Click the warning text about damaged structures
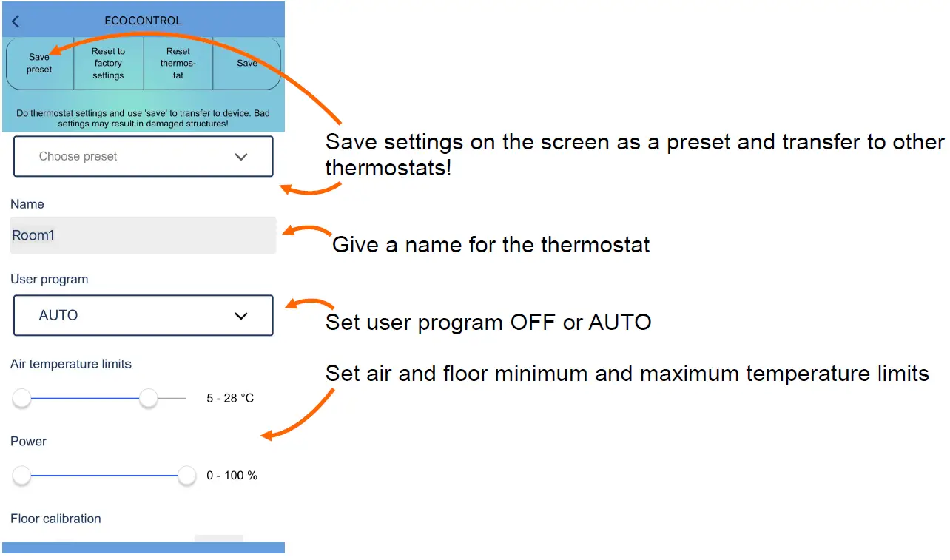The image size is (950, 560). [x=143, y=118]
